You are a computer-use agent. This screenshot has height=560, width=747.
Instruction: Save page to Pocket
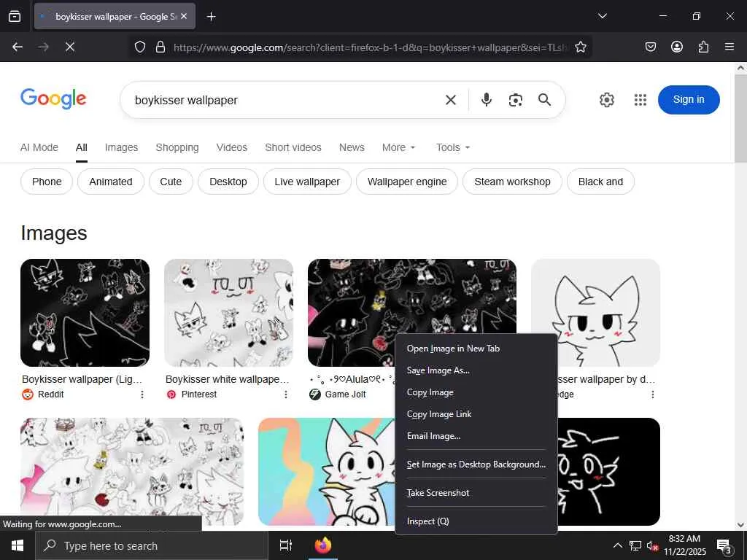tap(650, 47)
